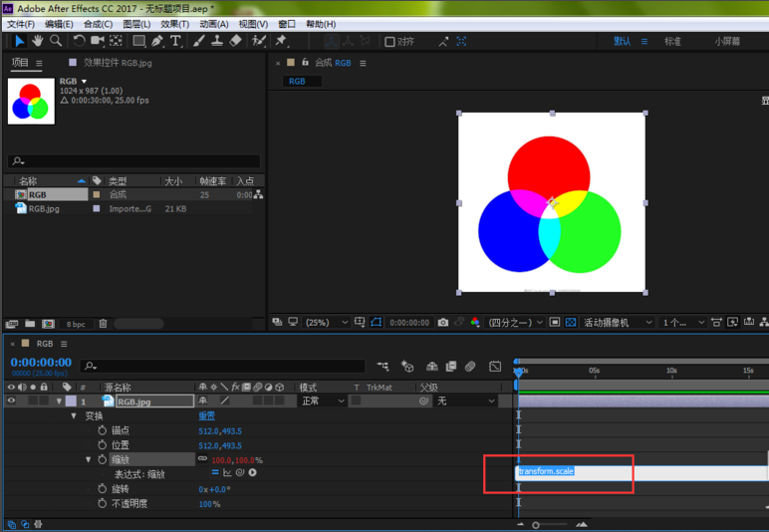Click the 重置 reset transform link
Screen dimensions: 769x532
pyautogui.click(x=206, y=416)
